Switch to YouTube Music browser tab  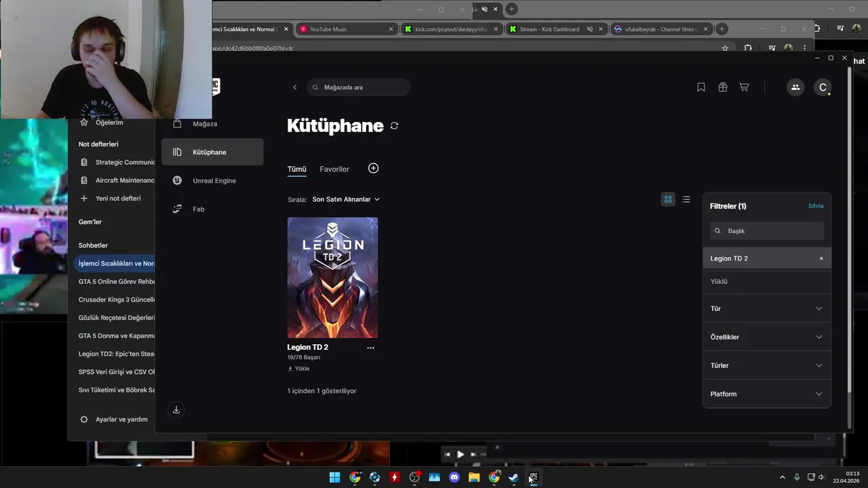click(x=347, y=29)
